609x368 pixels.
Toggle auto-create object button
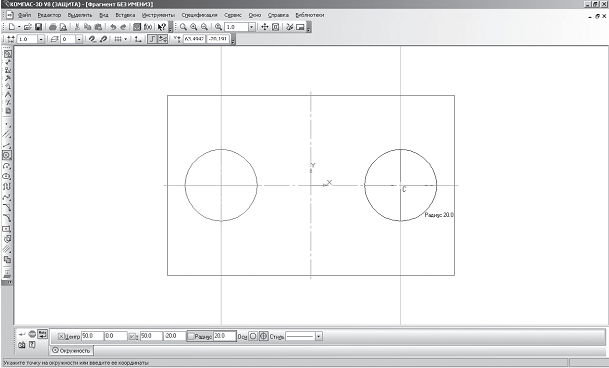point(42,334)
